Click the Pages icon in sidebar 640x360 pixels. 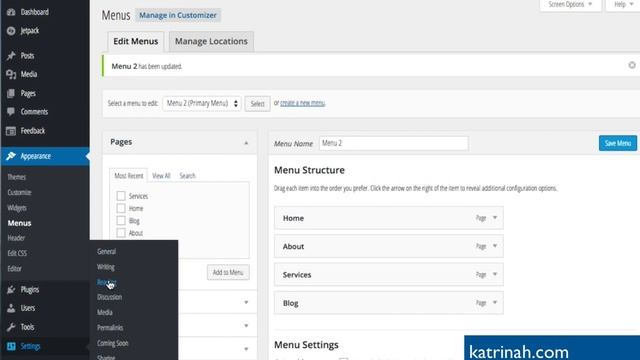(x=11, y=93)
